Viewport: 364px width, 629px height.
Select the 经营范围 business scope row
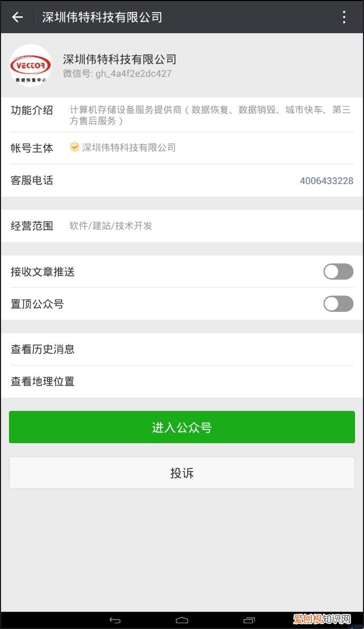[x=182, y=225]
